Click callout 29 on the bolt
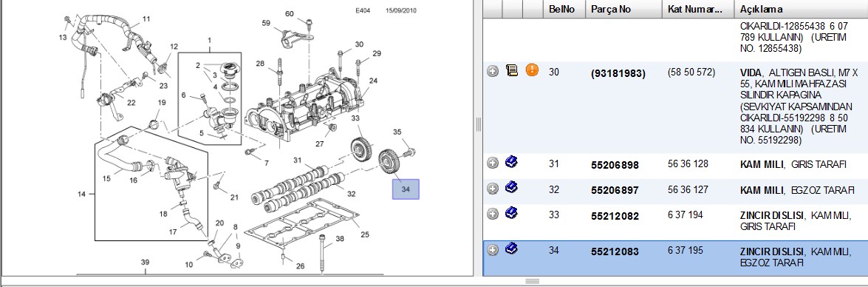The width and height of the screenshot is (868, 287). 377,54
